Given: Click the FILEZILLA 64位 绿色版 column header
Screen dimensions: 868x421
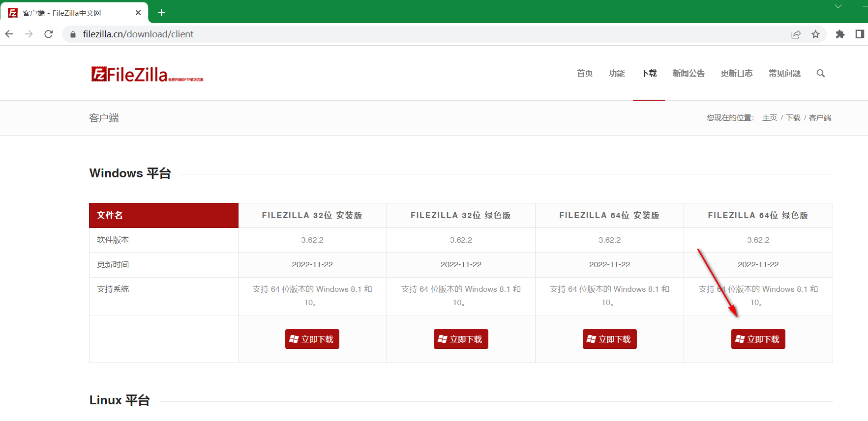Looking at the screenshot, I should click(x=758, y=216).
